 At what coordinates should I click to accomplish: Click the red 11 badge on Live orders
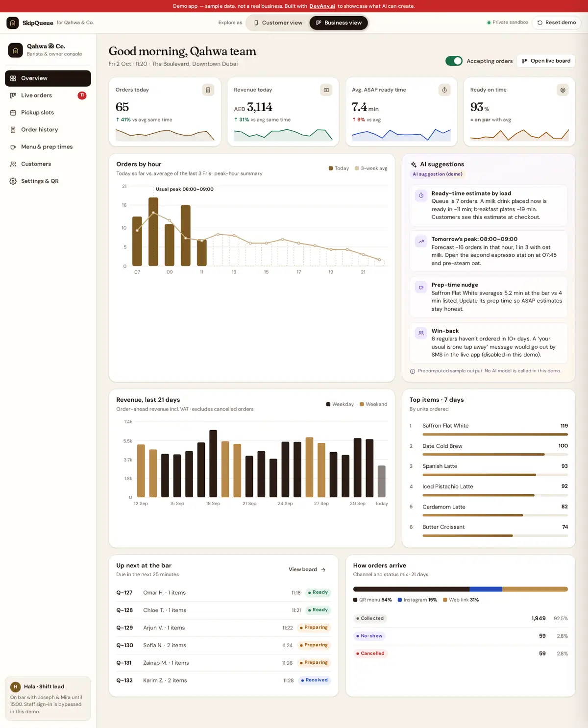pyautogui.click(x=82, y=96)
